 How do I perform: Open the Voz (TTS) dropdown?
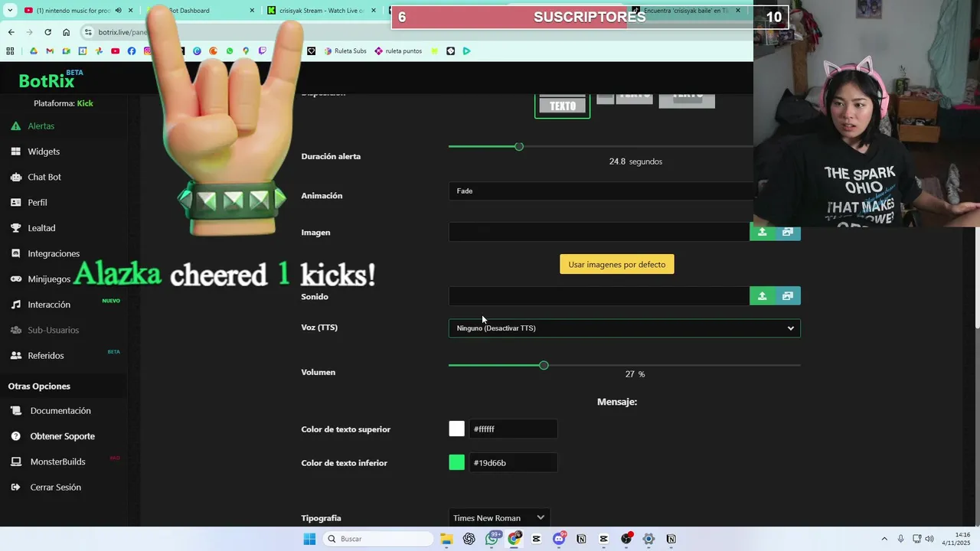625,328
